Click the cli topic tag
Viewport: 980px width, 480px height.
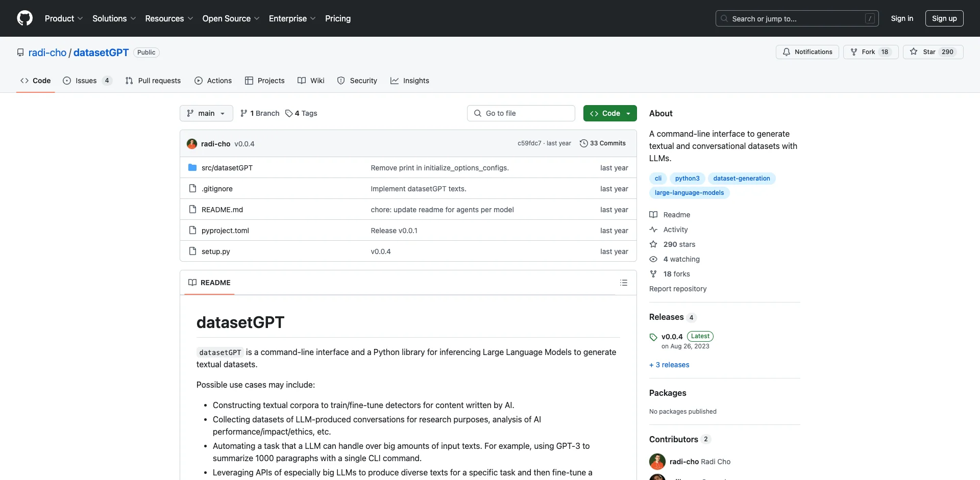pos(658,179)
